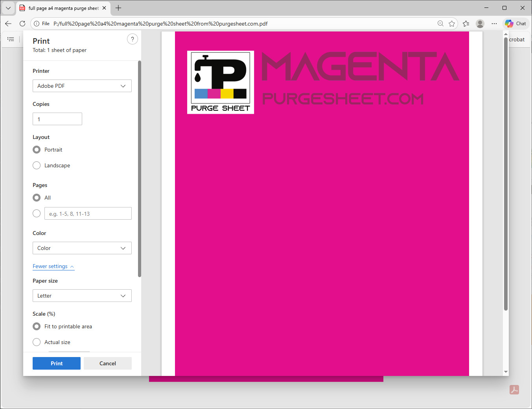Select Fit to printable area scale
532x409 pixels.
click(x=37, y=326)
